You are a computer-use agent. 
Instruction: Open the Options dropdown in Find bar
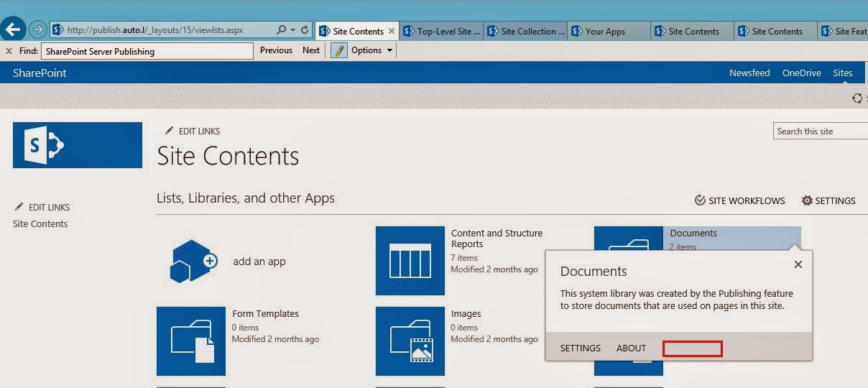(x=371, y=50)
